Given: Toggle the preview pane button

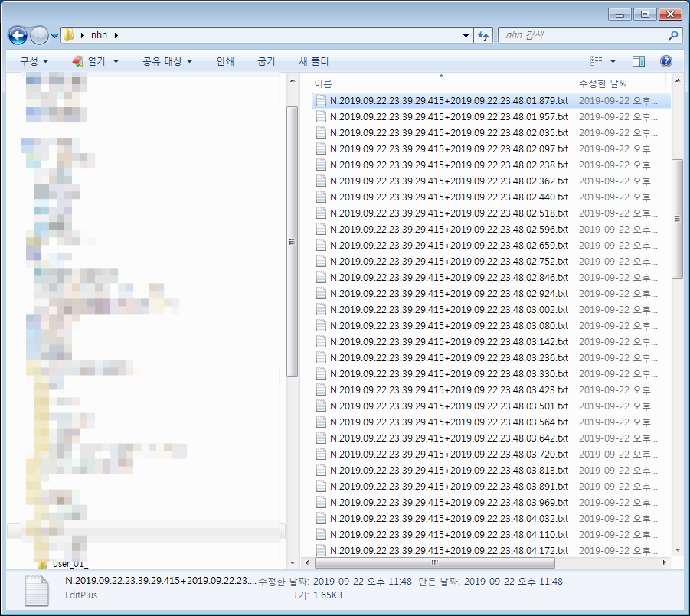Looking at the screenshot, I should click(x=639, y=61).
